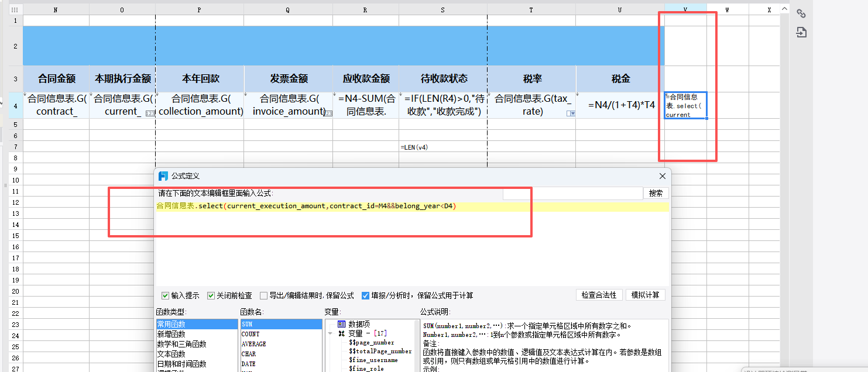Screen dimensions: 868x372
Task: Select cell containing =N4/(1+T4)*T4
Action: click(620, 105)
